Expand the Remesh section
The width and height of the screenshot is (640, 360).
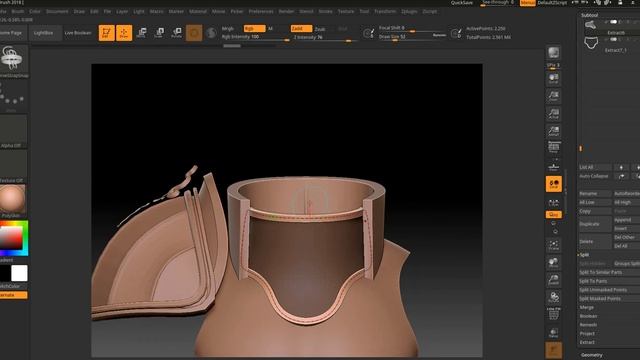[588, 325]
